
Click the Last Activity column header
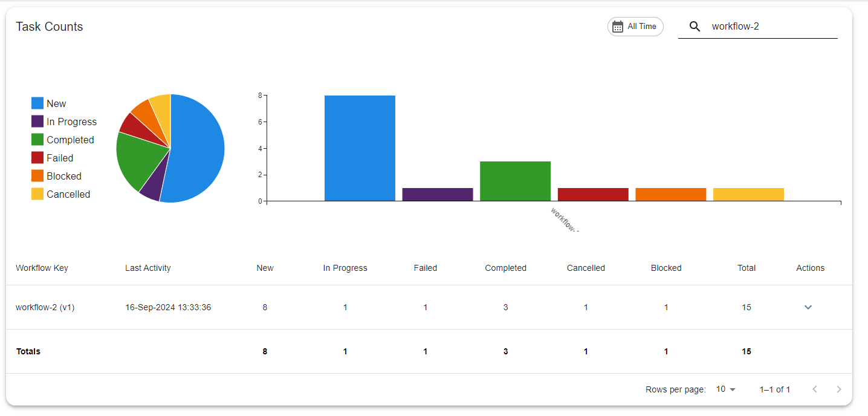coord(148,268)
